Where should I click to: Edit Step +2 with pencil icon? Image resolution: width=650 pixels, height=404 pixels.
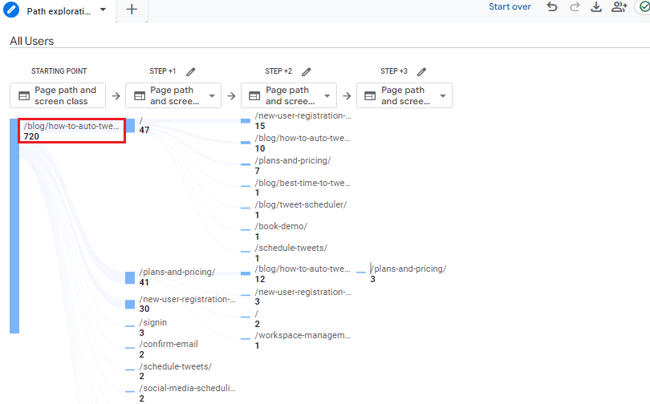pos(307,72)
